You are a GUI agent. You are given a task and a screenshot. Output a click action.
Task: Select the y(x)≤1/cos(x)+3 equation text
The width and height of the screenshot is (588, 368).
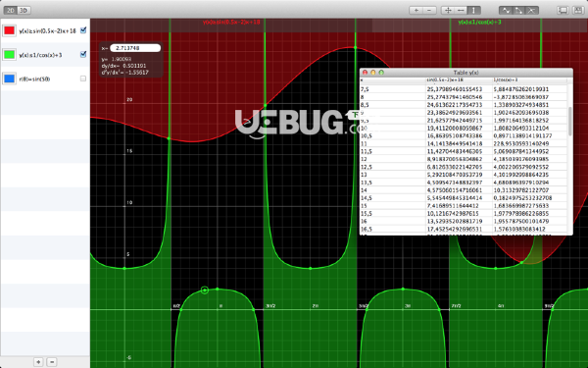(40, 55)
